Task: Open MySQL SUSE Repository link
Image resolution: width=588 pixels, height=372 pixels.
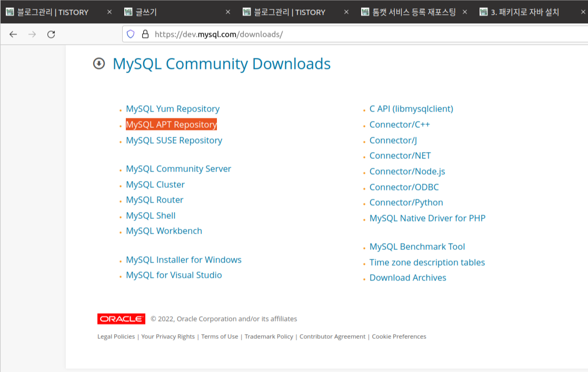Action: [x=174, y=140]
